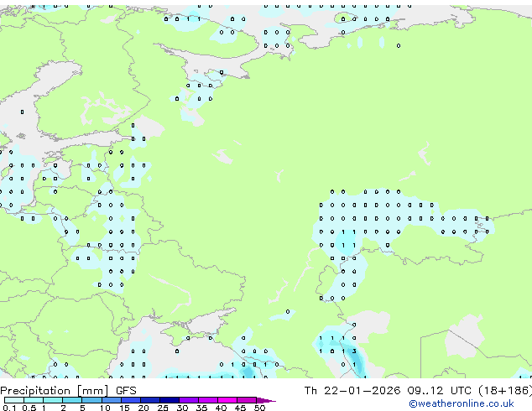Select the 2–5 mm legend color swatch
This screenshot has width=532, height=411.
(72, 400)
